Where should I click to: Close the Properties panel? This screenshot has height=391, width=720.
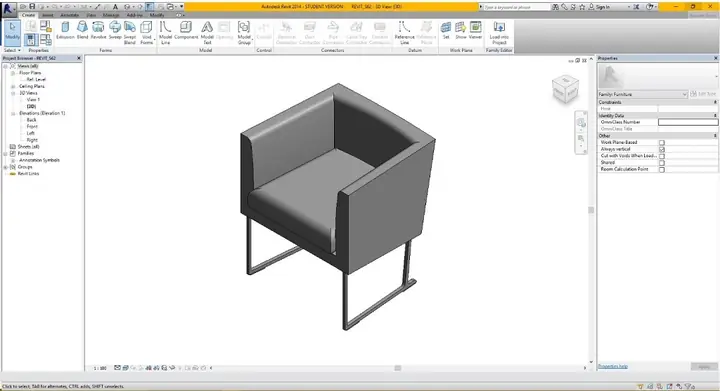point(715,58)
